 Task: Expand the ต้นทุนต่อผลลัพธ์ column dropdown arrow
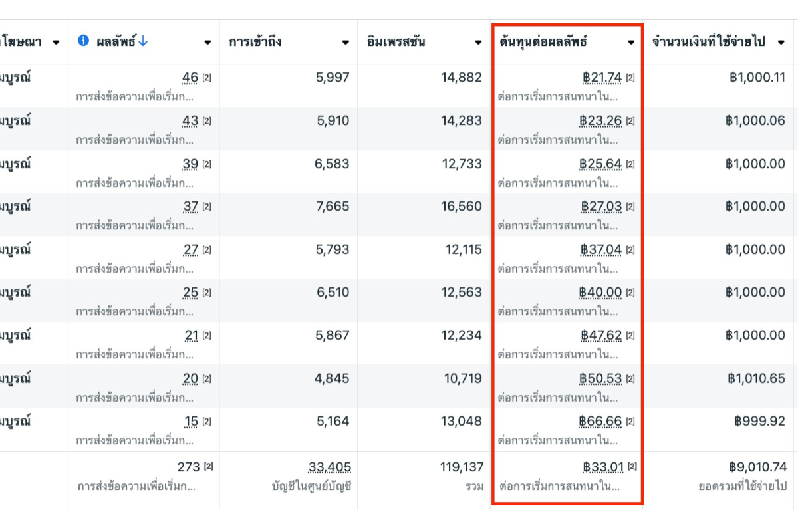631,43
